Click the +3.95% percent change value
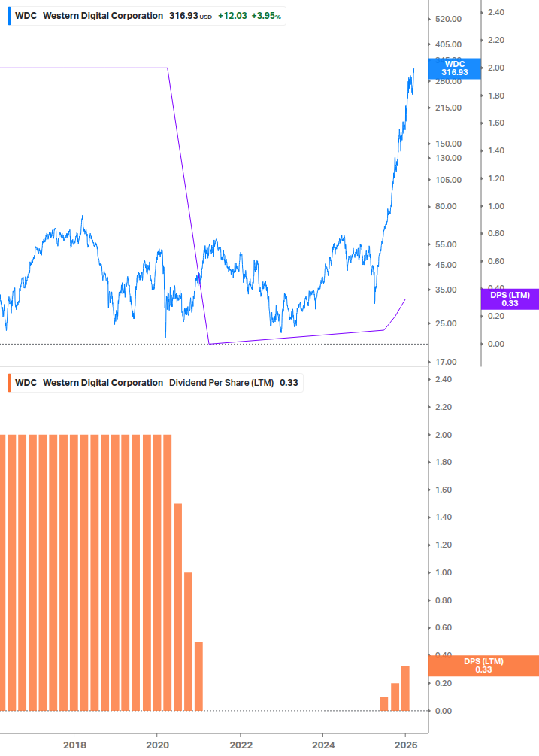Image resolution: width=539 pixels, height=756 pixels. [x=266, y=16]
